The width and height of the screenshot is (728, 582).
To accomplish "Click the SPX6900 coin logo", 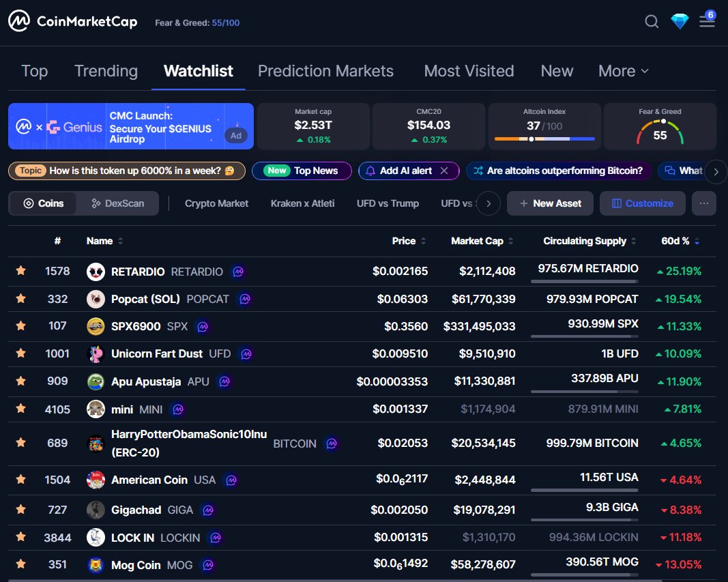I will click(96, 326).
